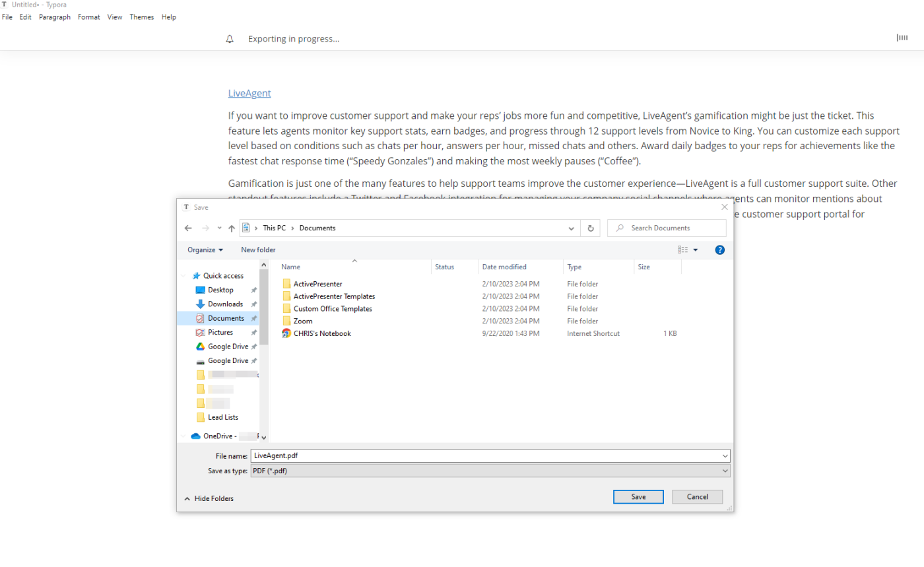
Task: Click This PC in the address path
Action: pos(276,228)
